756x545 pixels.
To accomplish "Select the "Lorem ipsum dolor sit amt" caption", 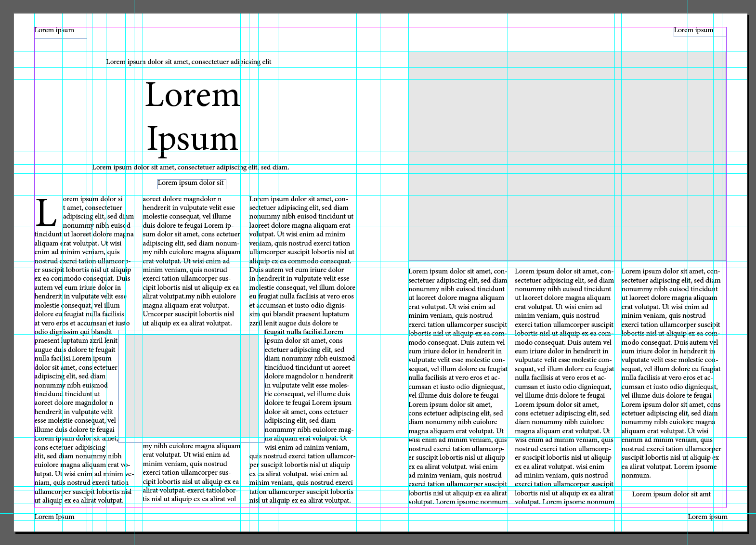I will 671,494.
